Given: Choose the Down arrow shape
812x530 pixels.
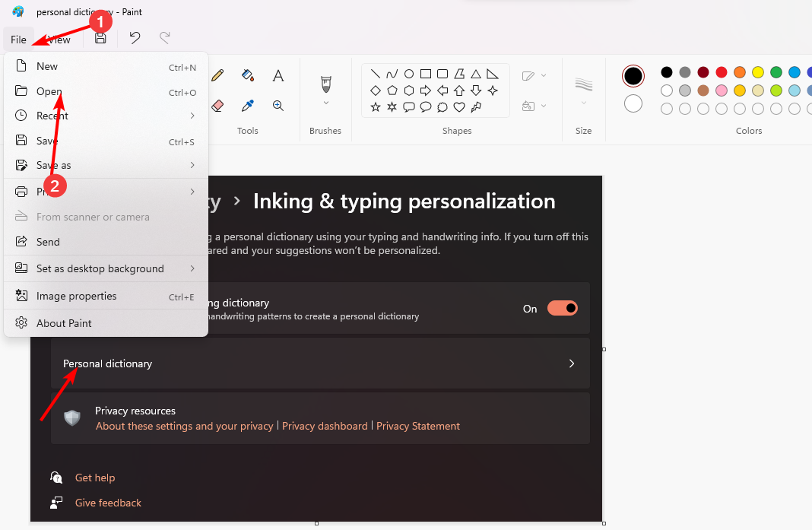Looking at the screenshot, I should (x=476, y=90).
